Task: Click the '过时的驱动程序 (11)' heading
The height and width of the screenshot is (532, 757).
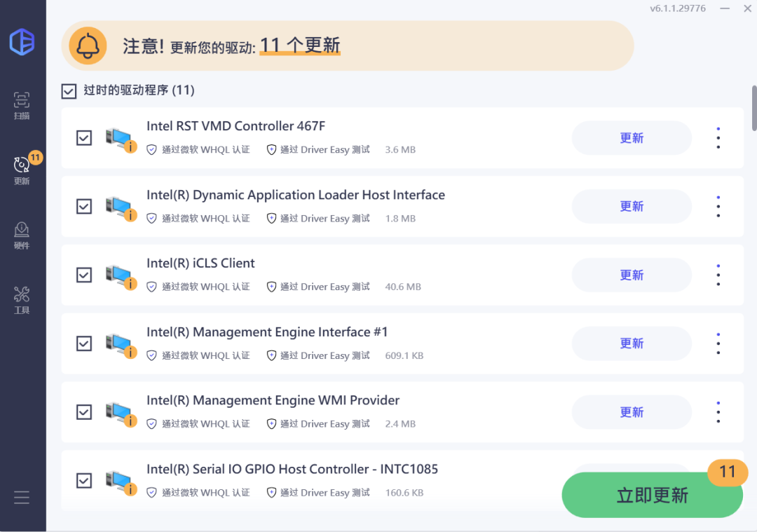Action: pos(139,90)
